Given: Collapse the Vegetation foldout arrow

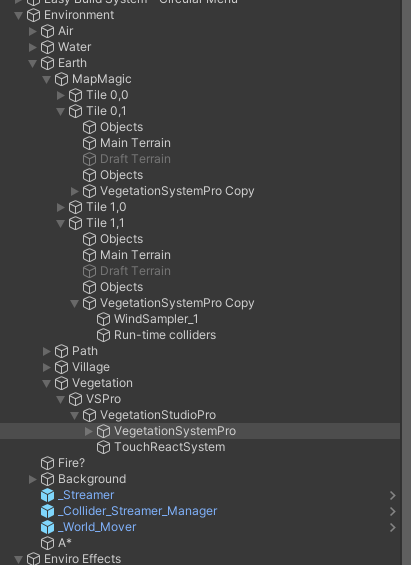Looking at the screenshot, I should coord(47,383).
